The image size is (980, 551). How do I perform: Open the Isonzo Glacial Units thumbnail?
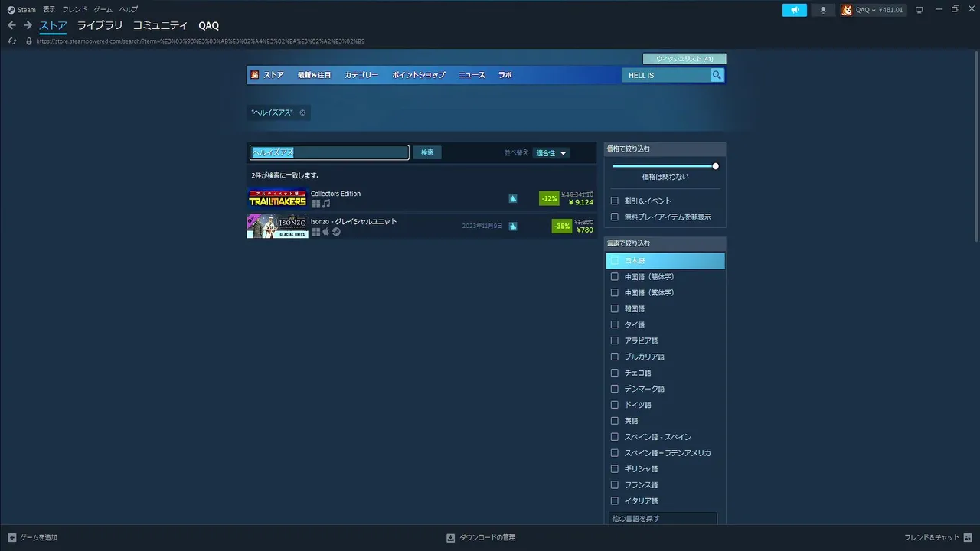coord(277,226)
